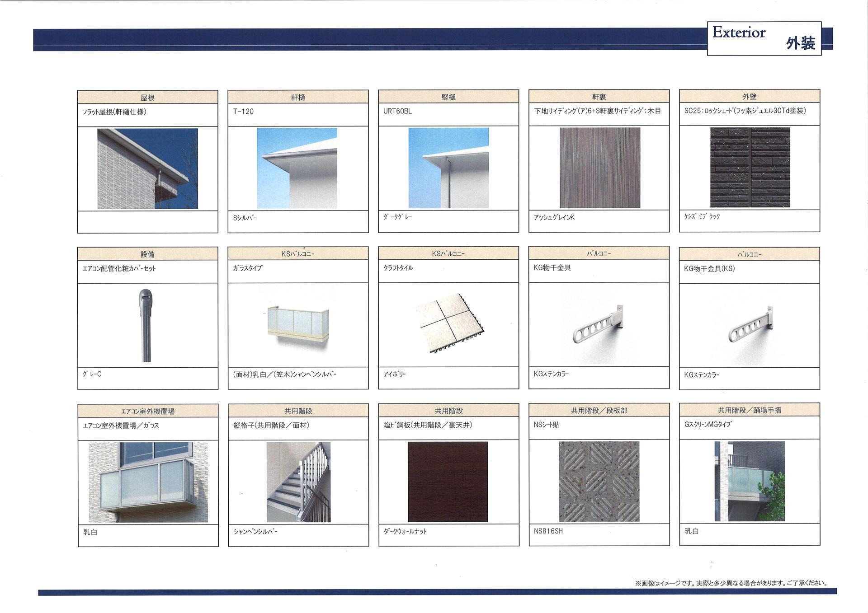Click the エアコン室外機置場 header label
868x613 pixels.
[148, 411]
